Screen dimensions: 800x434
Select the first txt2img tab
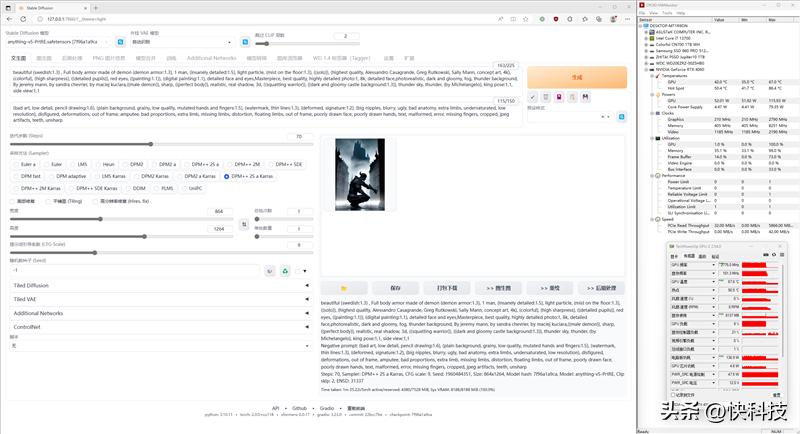point(18,58)
